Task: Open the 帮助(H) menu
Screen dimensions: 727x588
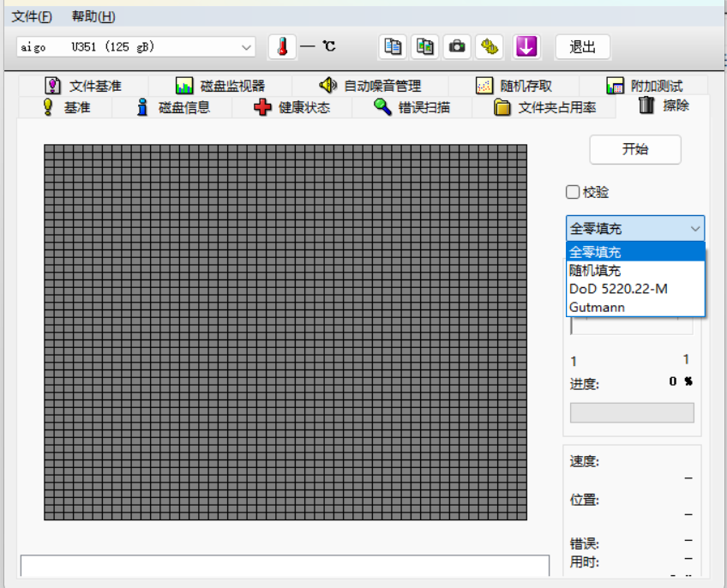Action: tap(93, 16)
